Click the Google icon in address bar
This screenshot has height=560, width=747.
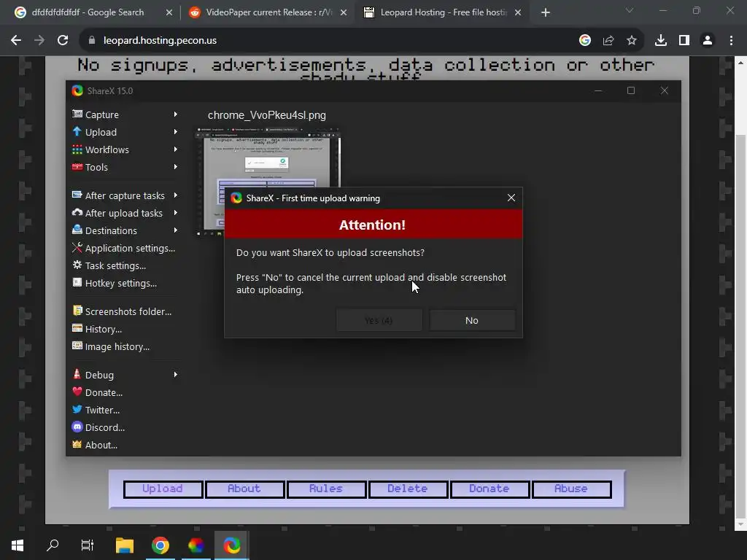[x=585, y=41]
